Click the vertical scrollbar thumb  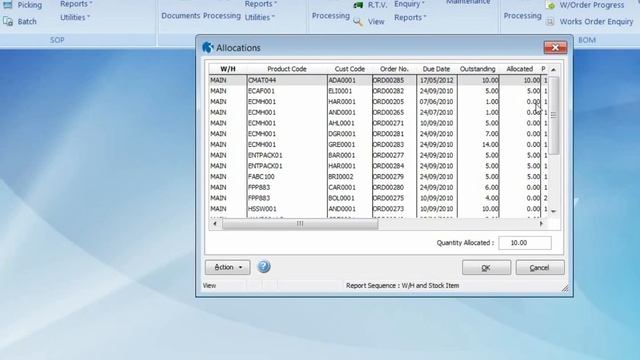pyautogui.click(x=553, y=115)
